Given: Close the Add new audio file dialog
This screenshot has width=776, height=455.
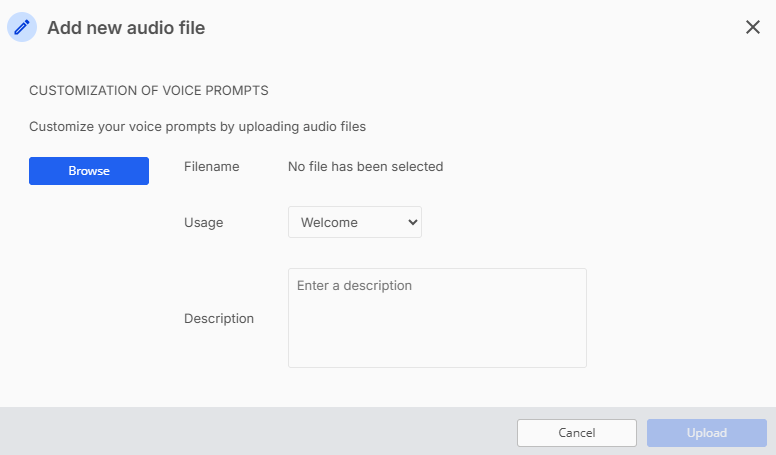Looking at the screenshot, I should pos(752,27).
